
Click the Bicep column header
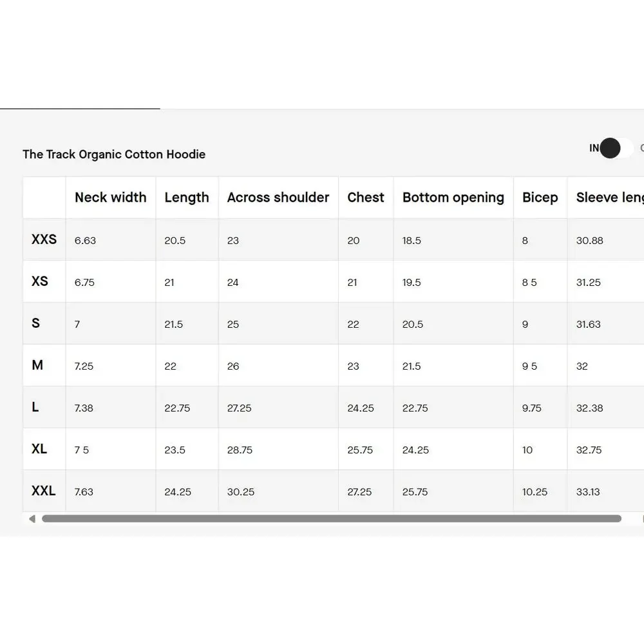[540, 198]
